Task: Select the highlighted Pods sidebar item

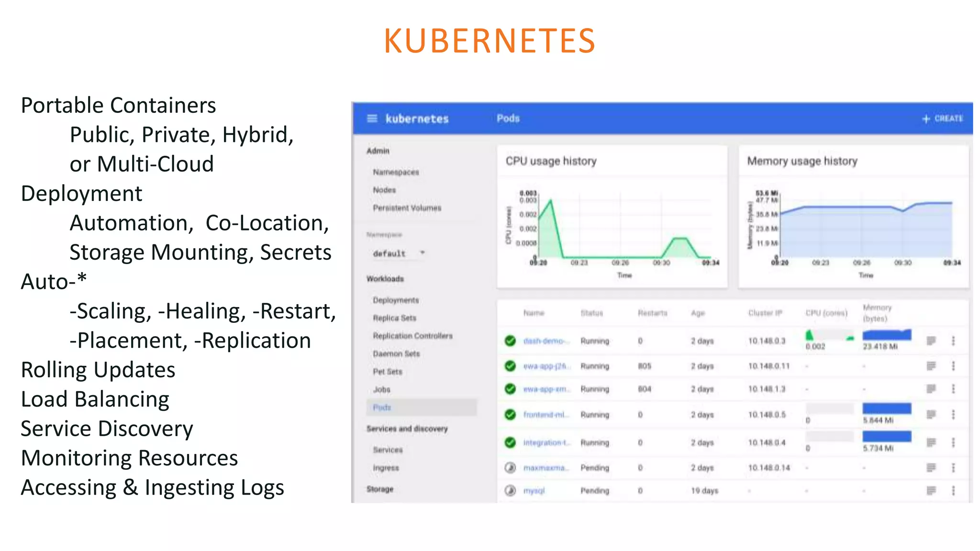Action: point(422,408)
